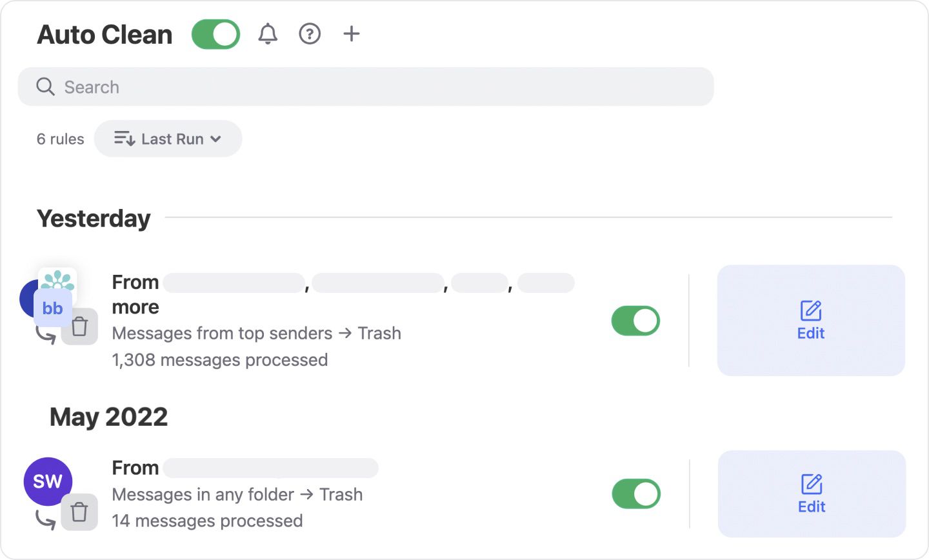Click the trash icon on the May 2022 rule
929x560 pixels.
tap(79, 512)
